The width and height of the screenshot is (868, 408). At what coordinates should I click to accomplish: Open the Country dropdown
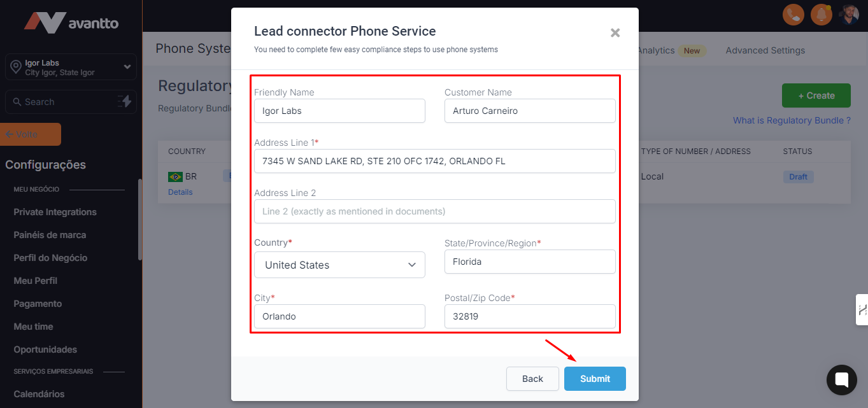point(339,265)
